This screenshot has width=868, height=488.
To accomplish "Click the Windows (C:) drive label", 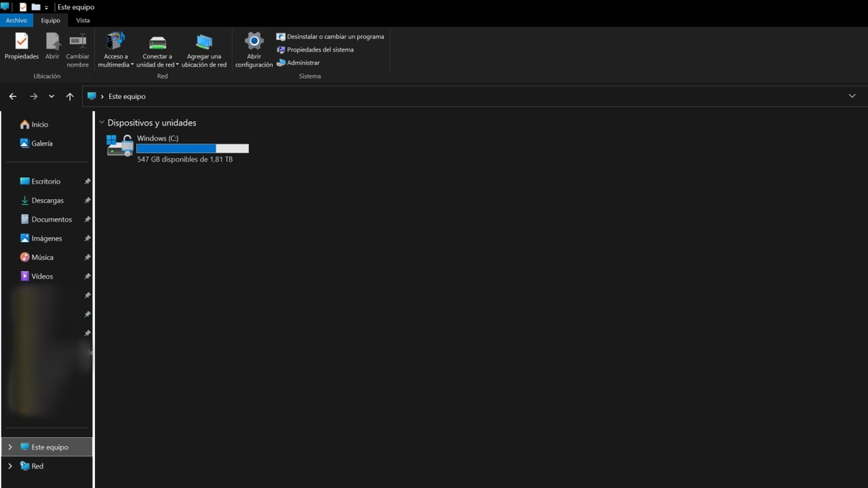I will (158, 138).
